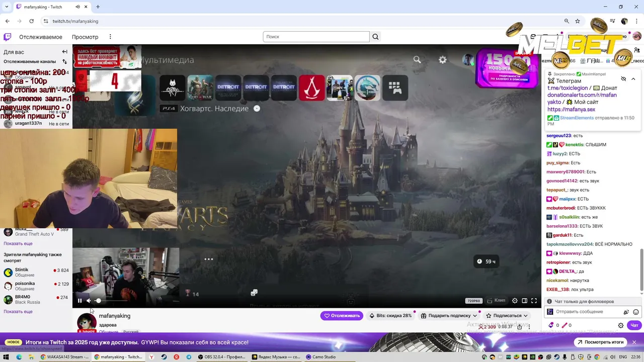Open the Отслеживаемое tab
The width and height of the screenshot is (644, 362).
[41, 37]
